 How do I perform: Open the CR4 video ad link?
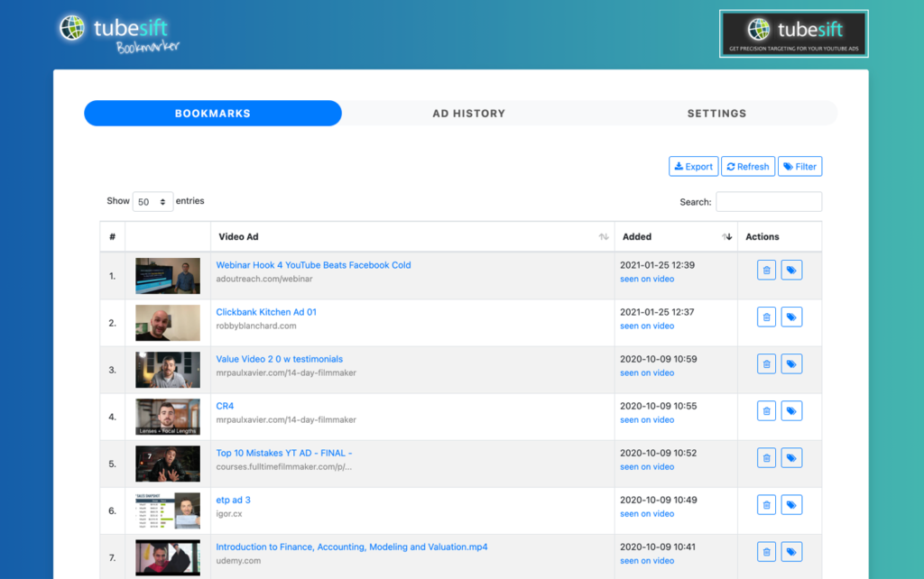(225, 406)
